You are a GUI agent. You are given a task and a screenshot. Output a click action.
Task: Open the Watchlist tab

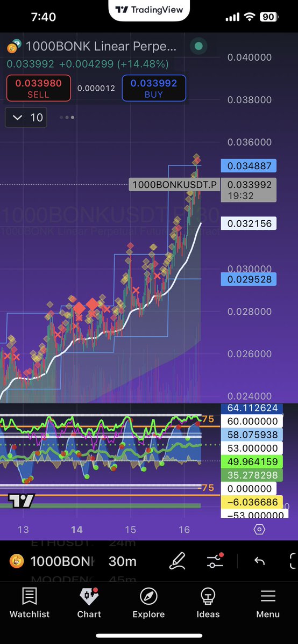click(x=30, y=603)
